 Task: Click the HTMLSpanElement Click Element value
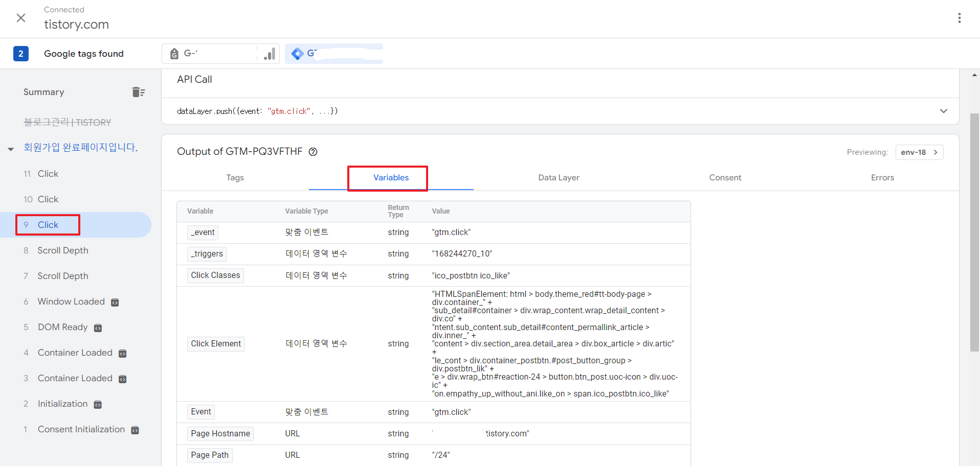click(555, 344)
